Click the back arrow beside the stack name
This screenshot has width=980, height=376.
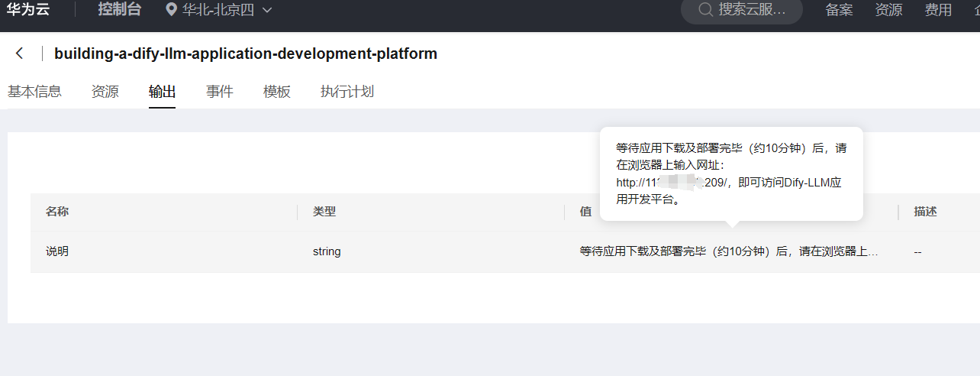(20, 53)
